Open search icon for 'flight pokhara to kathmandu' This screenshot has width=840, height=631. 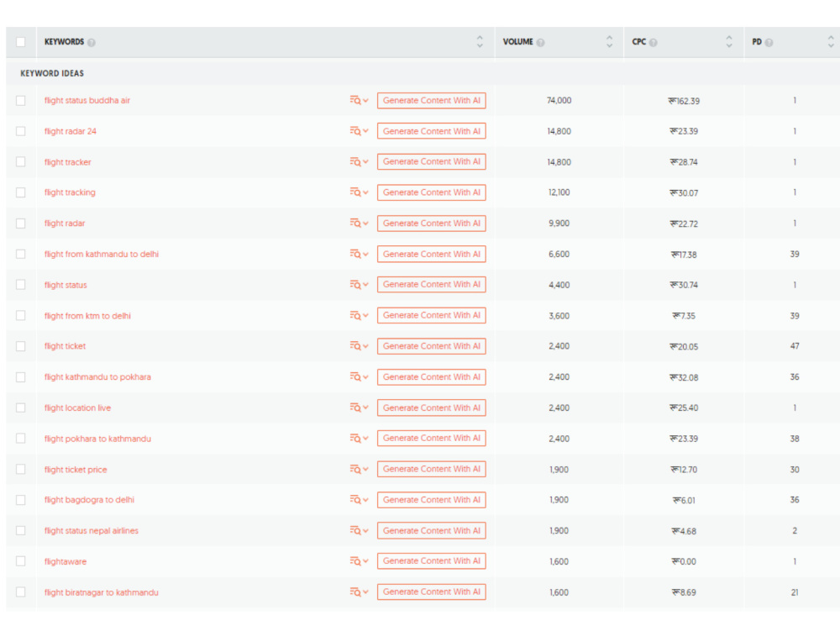pos(359,438)
